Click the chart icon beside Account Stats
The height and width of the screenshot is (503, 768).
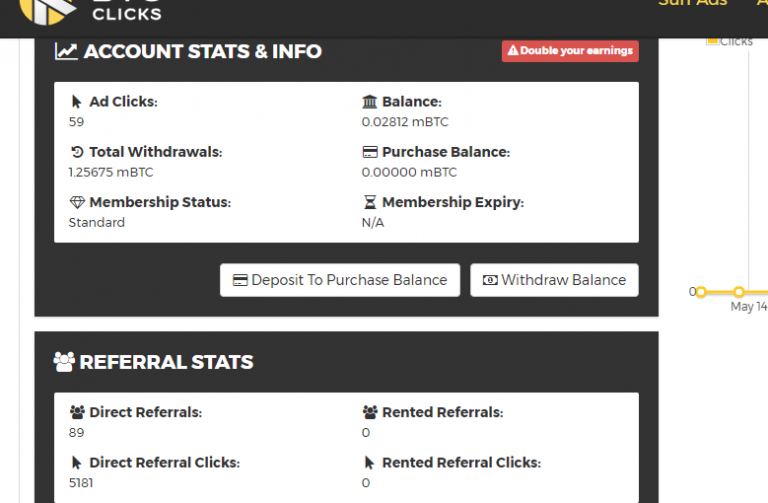(66, 51)
